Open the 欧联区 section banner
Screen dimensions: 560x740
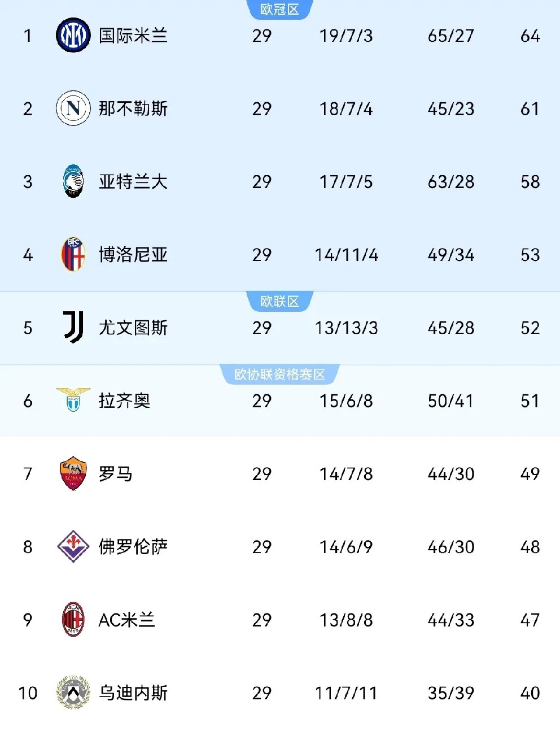coord(280,301)
